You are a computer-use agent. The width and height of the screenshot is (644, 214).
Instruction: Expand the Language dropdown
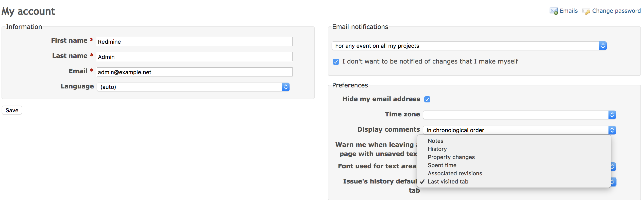pyautogui.click(x=193, y=87)
